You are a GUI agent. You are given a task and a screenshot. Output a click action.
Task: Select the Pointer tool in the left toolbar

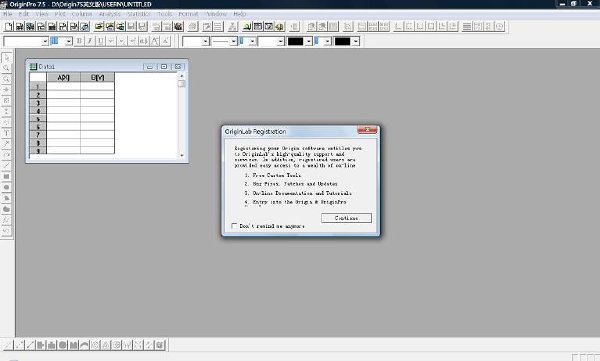pyautogui.click(x=7, y=57)
